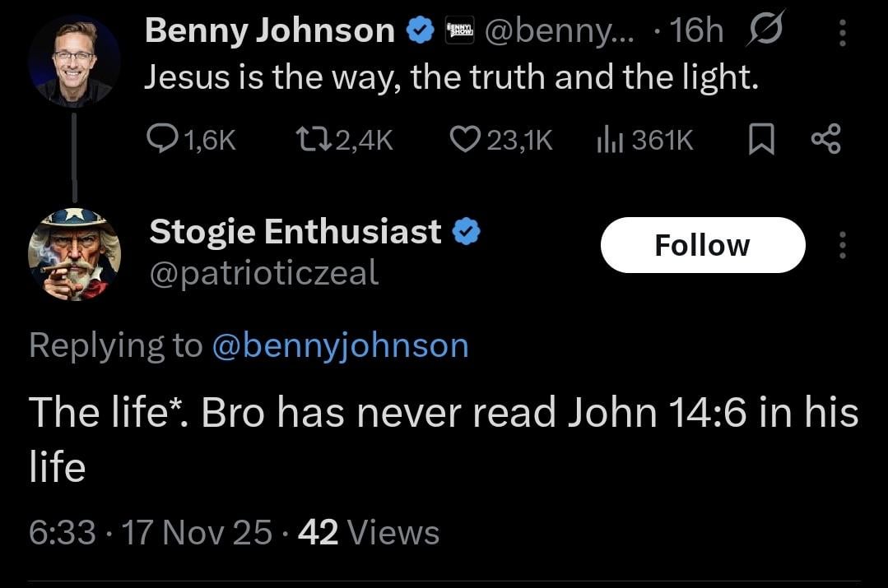
Task: Follow Stogie Enthusiast
Action: pos(702,245)
